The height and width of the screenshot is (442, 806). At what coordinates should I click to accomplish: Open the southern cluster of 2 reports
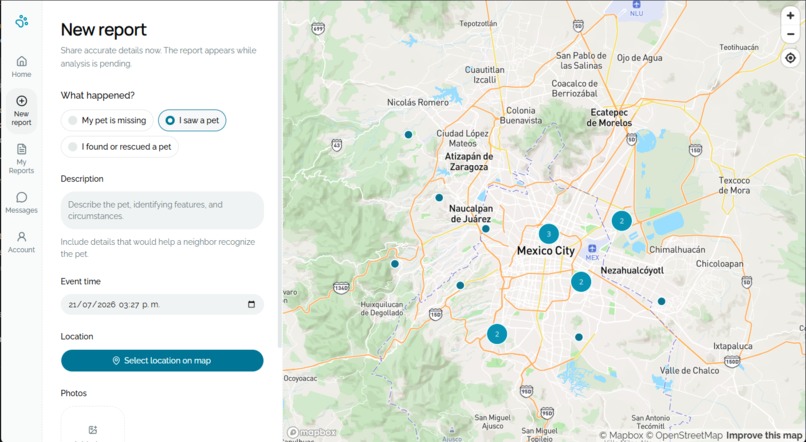coord(497,334)
